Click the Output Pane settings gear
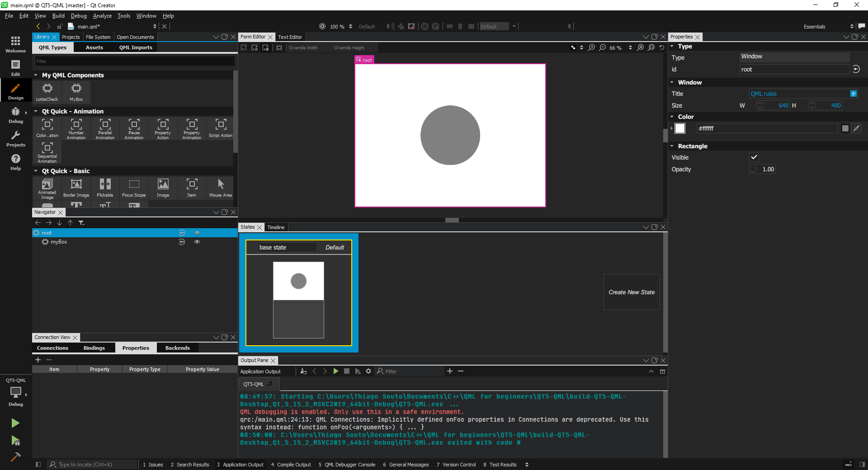 [x=368, y=371]
